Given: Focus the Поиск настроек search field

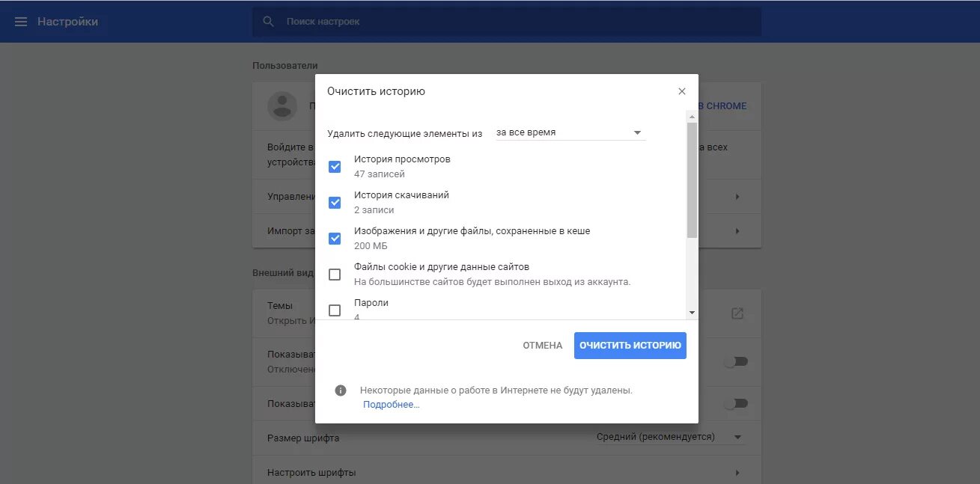Looking at the screenshot, I should (507, 22).
